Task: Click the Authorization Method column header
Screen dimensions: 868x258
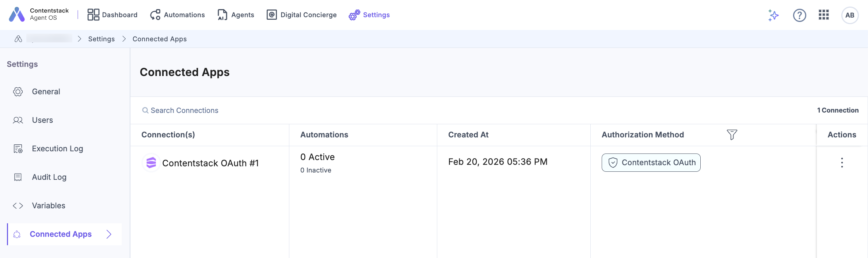Action: click(x=643, y=135)
